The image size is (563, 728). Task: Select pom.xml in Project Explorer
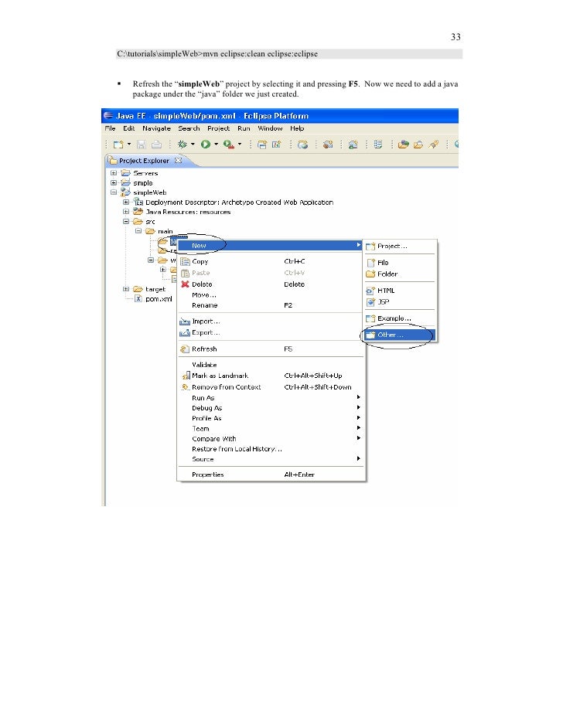tap(154, 299)
